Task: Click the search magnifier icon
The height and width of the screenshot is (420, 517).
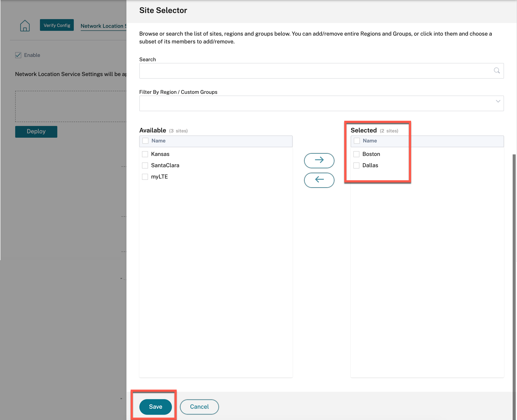Action: click(x=497, y=71)
